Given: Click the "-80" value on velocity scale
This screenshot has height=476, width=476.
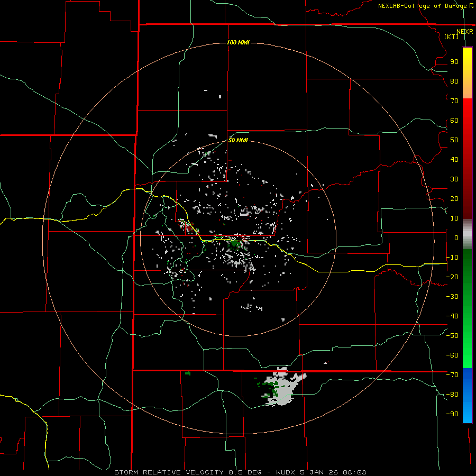Looking at the screenshot, I should [x=452, y=395].
